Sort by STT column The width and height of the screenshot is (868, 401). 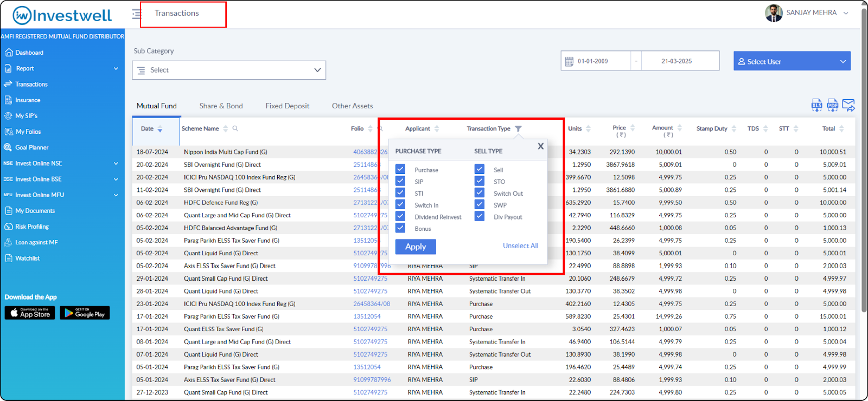pyautogui.click(x=796, y=129)
